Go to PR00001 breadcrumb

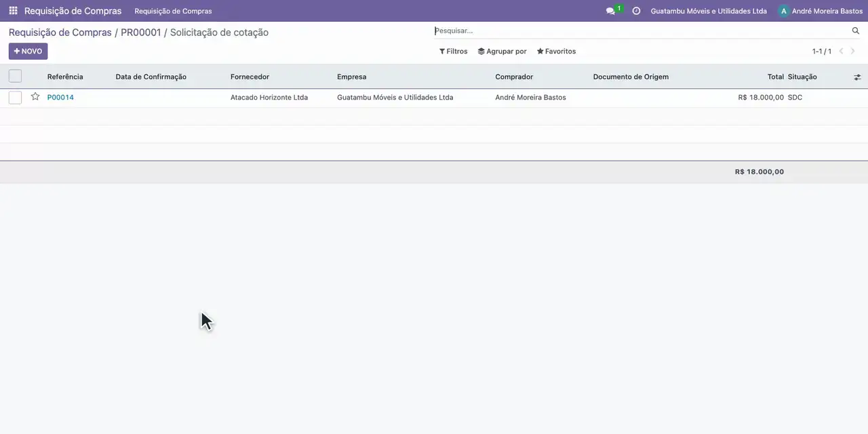pyautogui.click(x=141, y=32)
